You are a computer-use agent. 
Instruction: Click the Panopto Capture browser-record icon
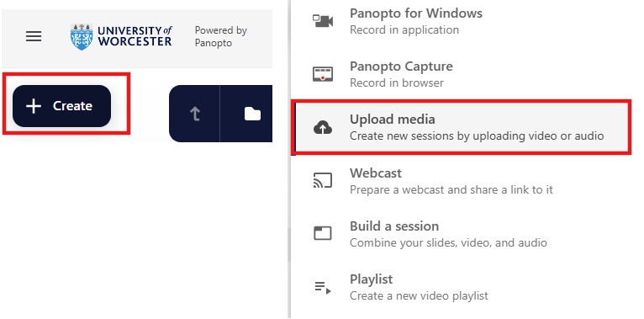(x=323, y=74)
